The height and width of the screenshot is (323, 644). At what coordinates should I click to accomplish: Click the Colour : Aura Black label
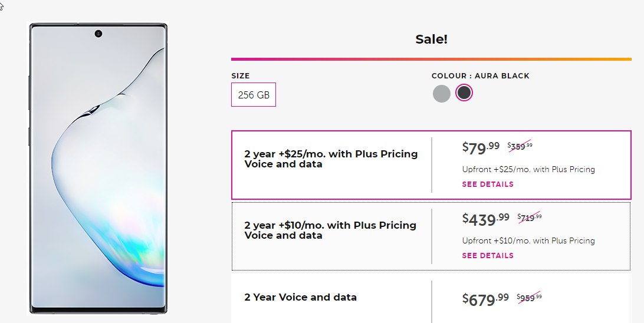pyautogui.click(x=480, y=76)
